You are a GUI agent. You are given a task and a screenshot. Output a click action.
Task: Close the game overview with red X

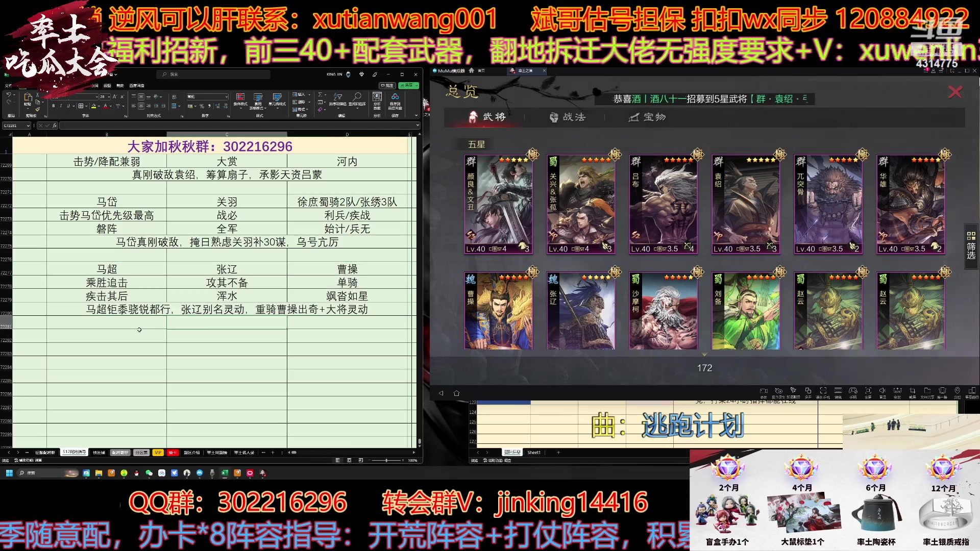click(x=955, y=92)
